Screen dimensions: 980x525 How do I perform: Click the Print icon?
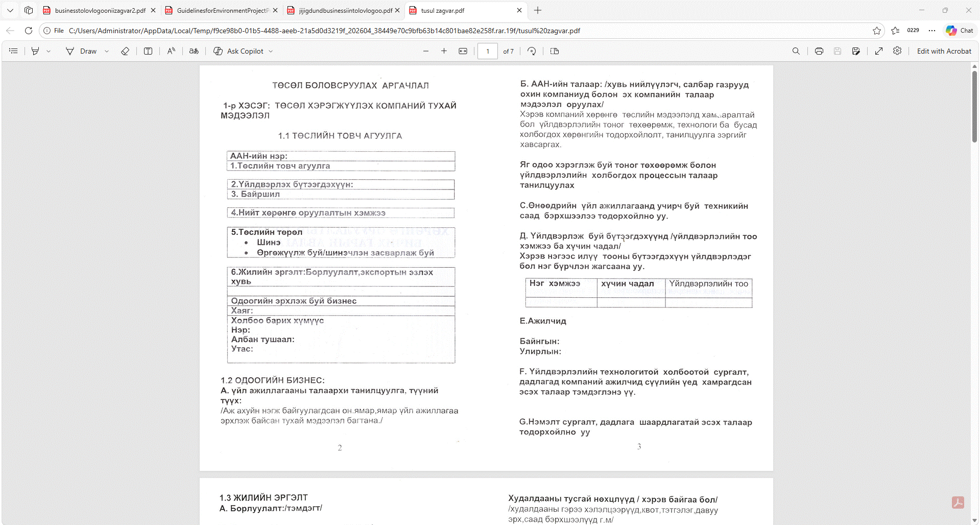tap(819, 51)
